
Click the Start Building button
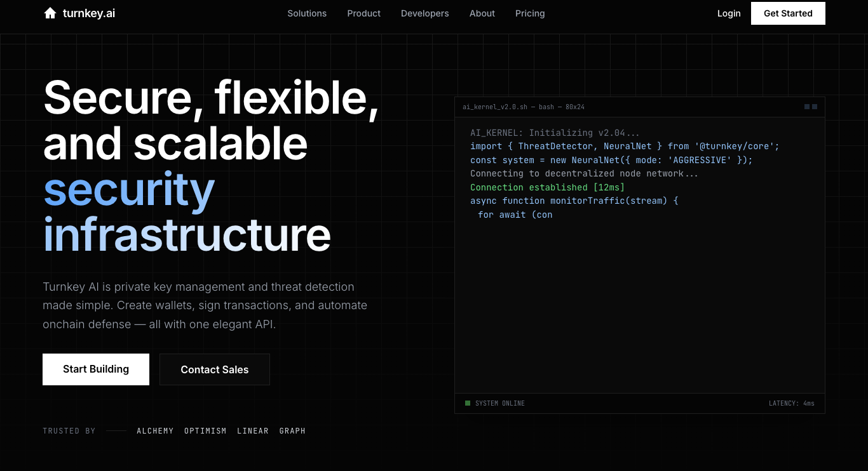[x=96, y=369]
